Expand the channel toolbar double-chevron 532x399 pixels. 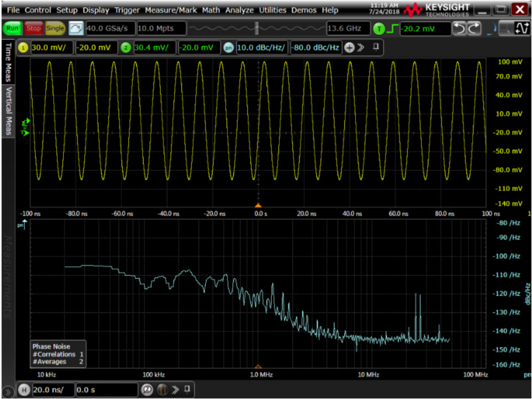[x=361, y=48]
